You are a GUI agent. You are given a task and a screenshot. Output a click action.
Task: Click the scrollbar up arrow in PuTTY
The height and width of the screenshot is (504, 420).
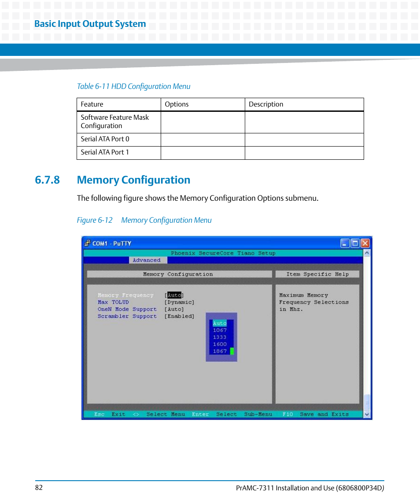point(367,253)
